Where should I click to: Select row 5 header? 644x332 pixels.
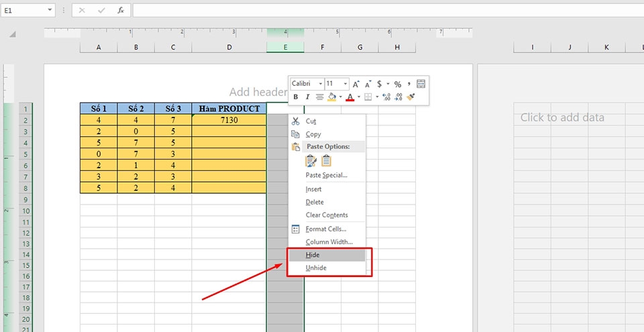pos(25,154)
